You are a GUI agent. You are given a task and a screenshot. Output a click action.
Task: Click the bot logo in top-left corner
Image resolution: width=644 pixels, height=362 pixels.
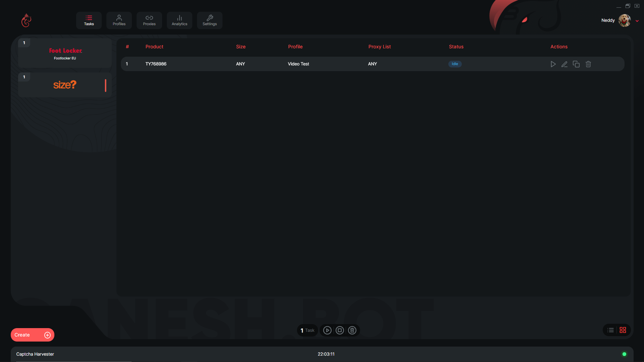pos(26,20)
